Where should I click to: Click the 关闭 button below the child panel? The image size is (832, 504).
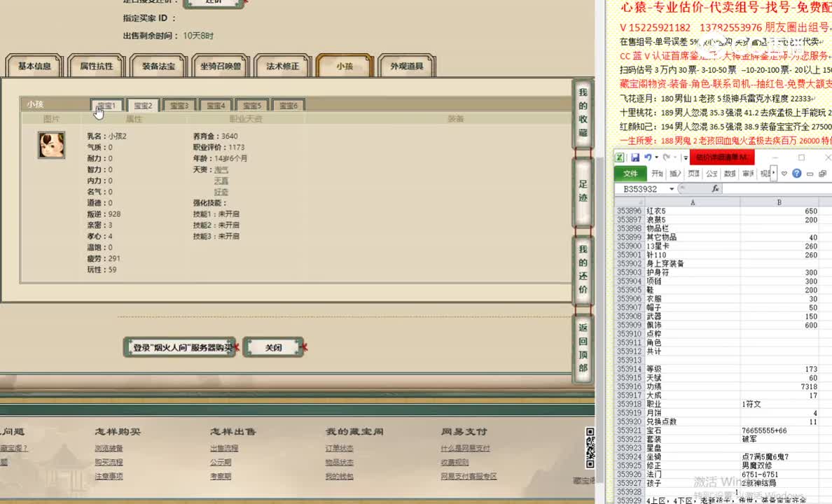pos(274,346)
